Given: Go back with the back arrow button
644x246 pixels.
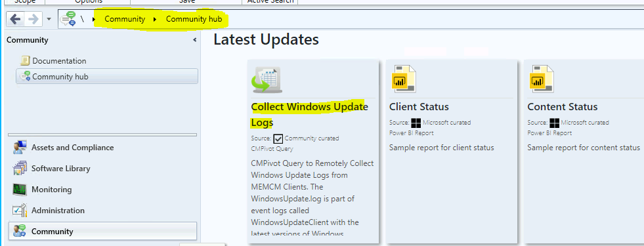Looking at the screenshot, I should click(16, 19).
